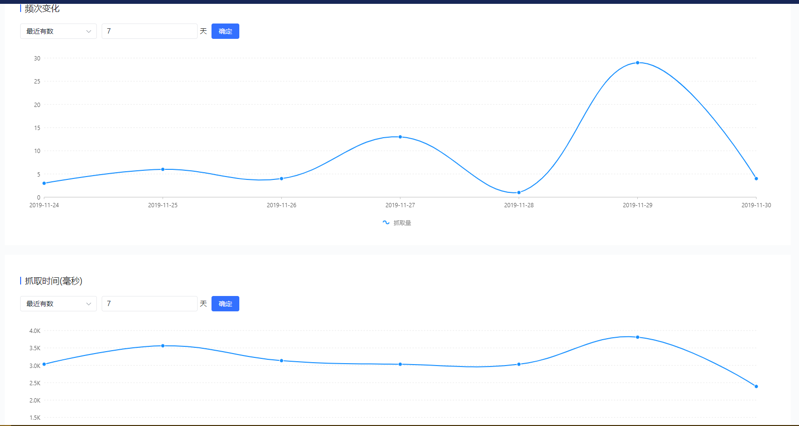The image size is (799, 426).
Task: Click the 抓取时间(毫秒) section heading
Action: (x=54, y=281)
